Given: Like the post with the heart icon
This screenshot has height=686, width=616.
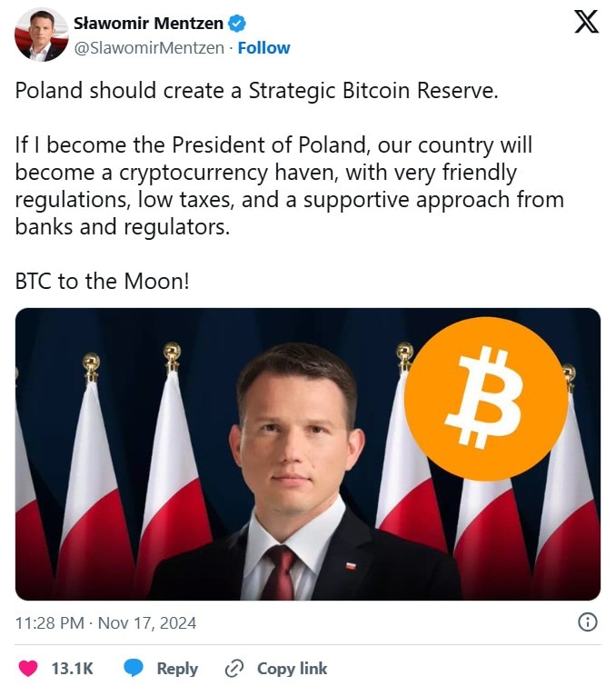Looking at the screenshot, I should tap(29, 668).
